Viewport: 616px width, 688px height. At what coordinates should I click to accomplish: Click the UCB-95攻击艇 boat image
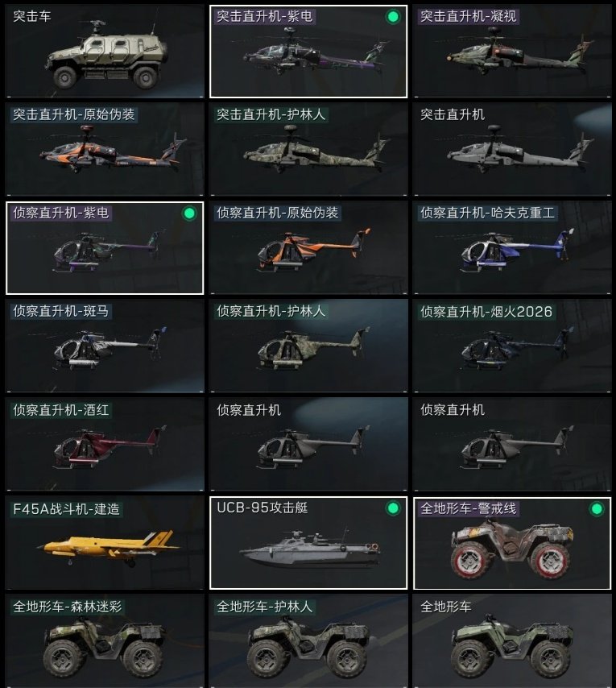309,549
